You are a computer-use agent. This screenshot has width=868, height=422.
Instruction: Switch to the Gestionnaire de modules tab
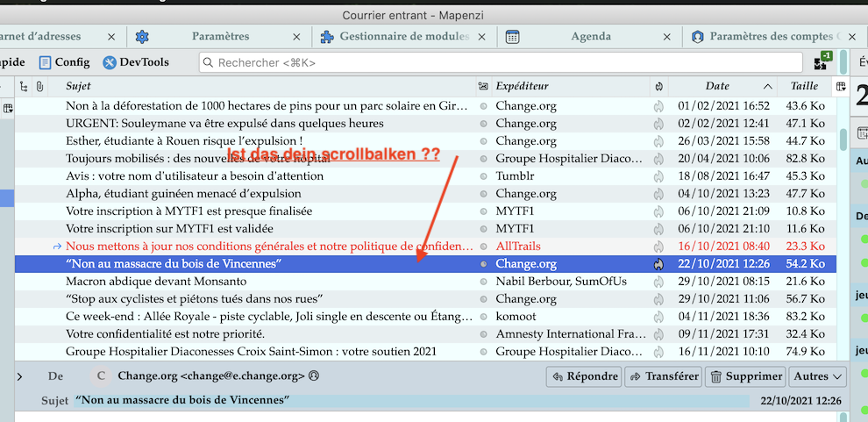[x=405, y=37]
